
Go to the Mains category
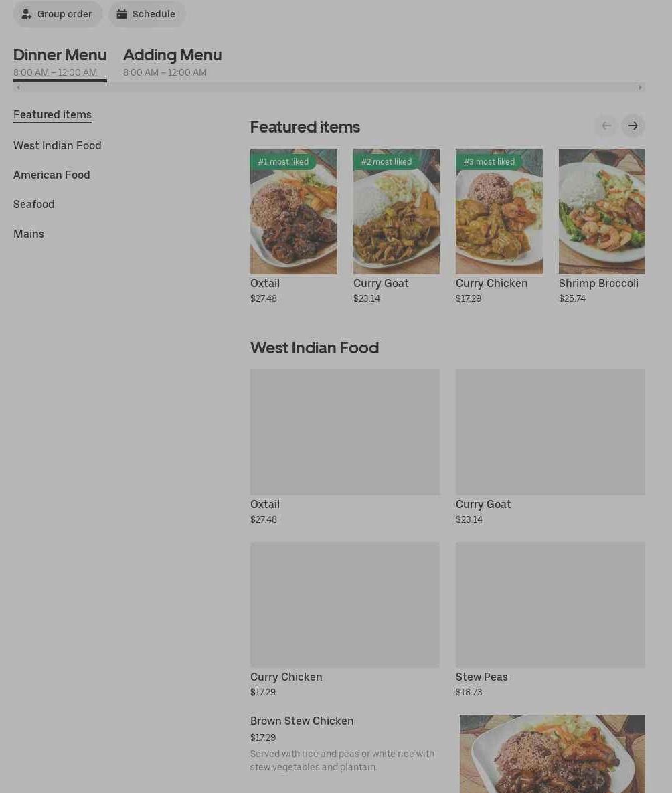(x=29, y=234)
